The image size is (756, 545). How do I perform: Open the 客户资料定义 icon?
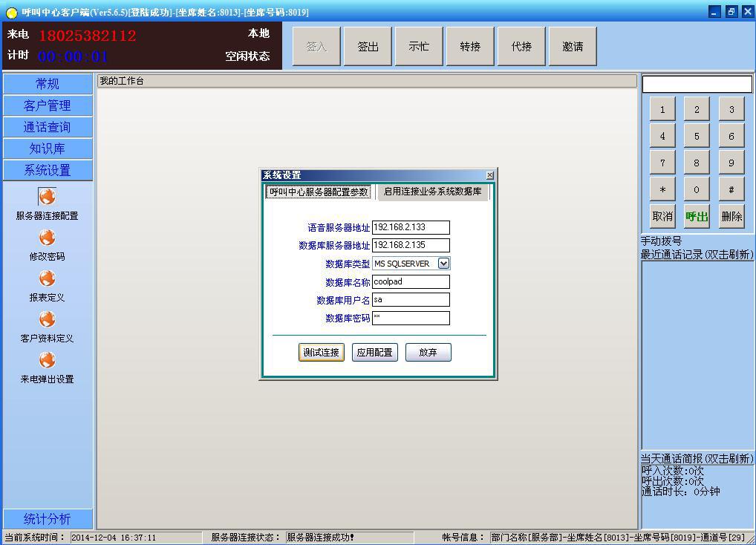(x=47, y=320)
